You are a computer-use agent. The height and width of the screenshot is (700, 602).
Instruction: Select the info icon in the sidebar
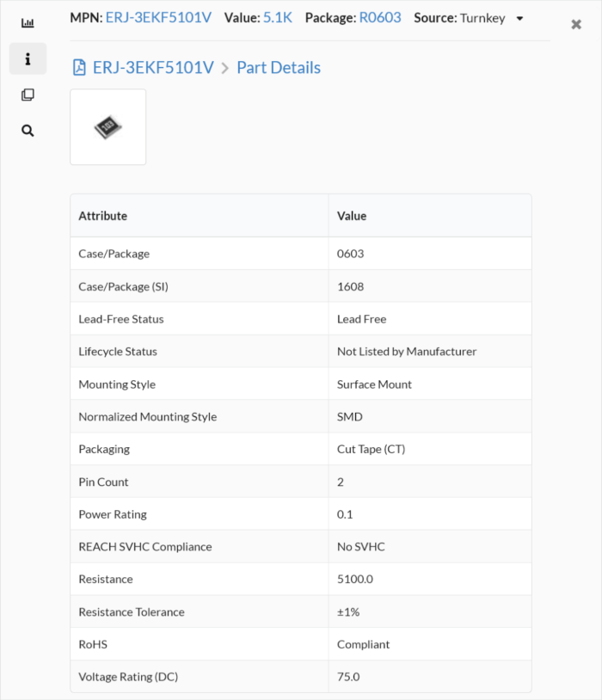28,58
